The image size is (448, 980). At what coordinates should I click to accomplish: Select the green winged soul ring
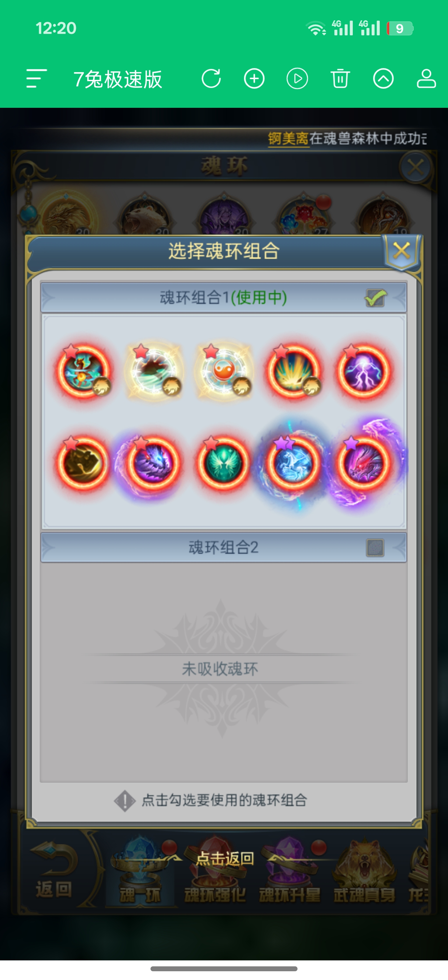coord(224,463)
